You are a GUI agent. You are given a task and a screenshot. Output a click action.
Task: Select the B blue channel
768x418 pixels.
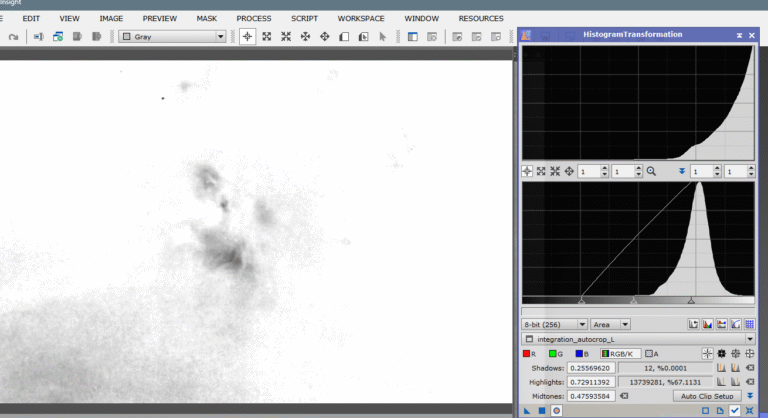click(x=582, y=353)
